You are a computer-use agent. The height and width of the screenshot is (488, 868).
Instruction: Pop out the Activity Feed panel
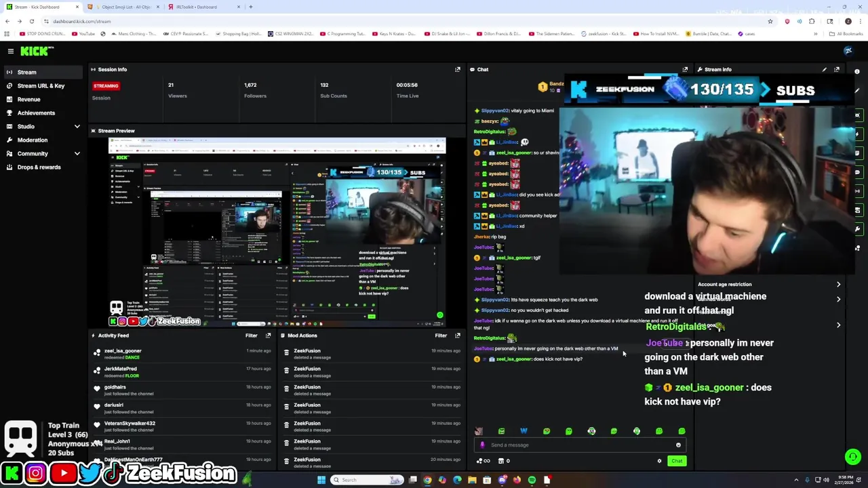click(x=269, y=335)
